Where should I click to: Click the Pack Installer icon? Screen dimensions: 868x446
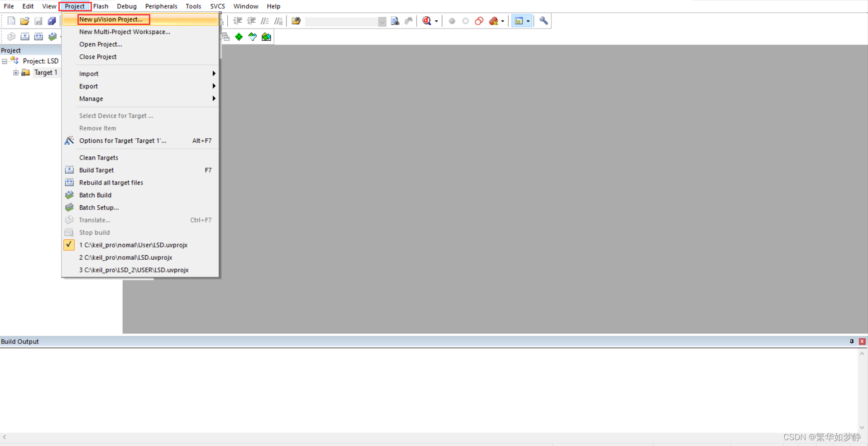pyautogui.click(x=266, y=37)
